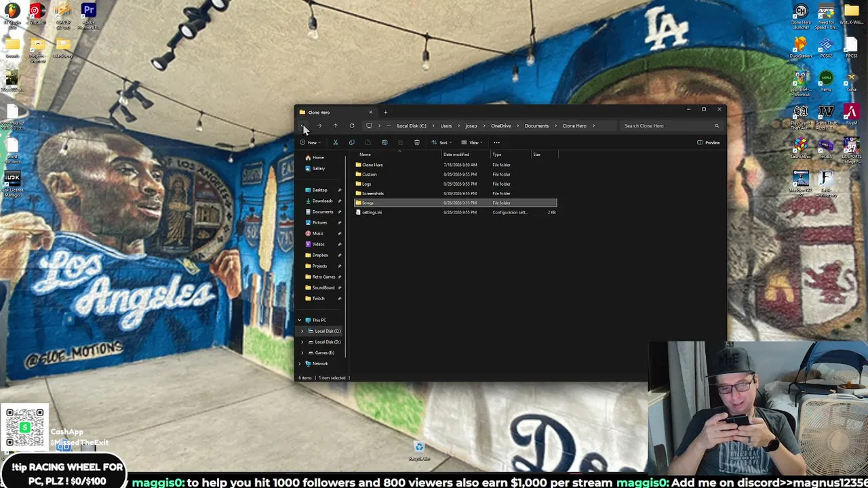Viewport: 868px width, 488px height.
Task: Open the New item dropdown
Action: [311, 142]
